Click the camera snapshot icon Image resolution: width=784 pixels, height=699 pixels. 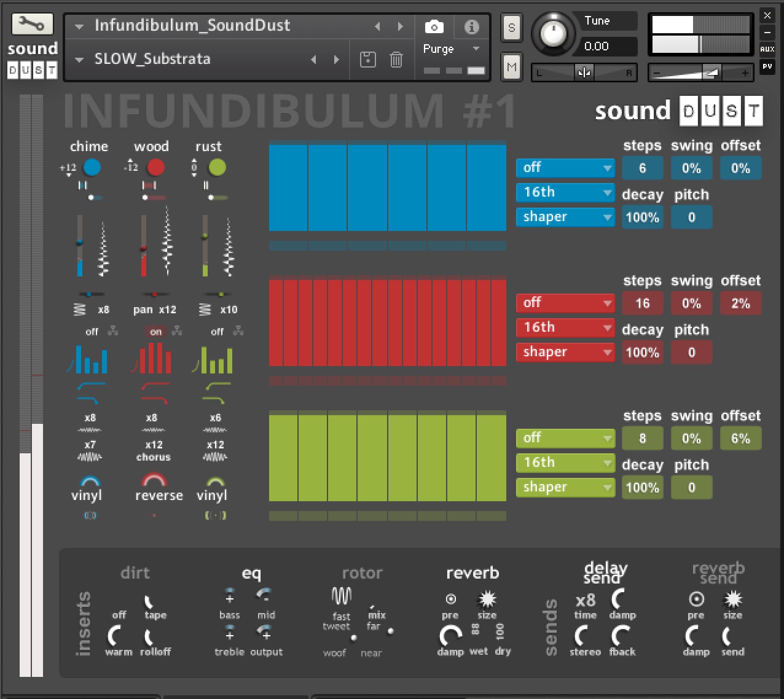click(x=434, y=27)
